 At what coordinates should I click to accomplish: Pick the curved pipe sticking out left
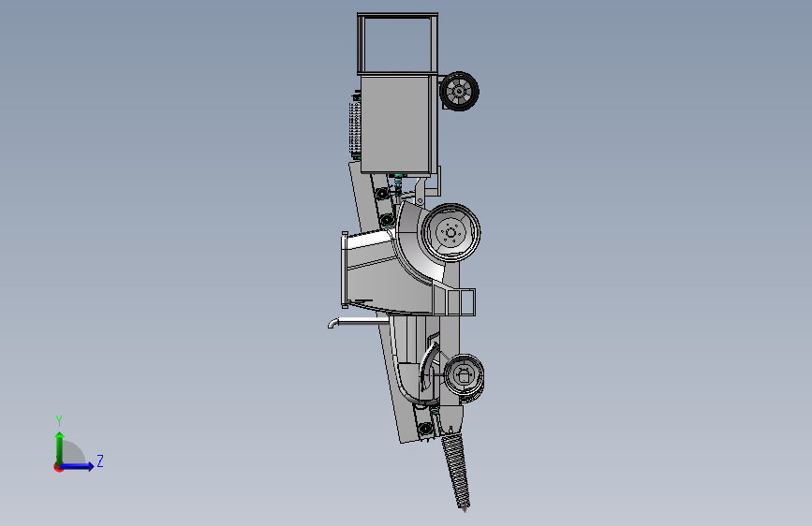pos(358,323)
